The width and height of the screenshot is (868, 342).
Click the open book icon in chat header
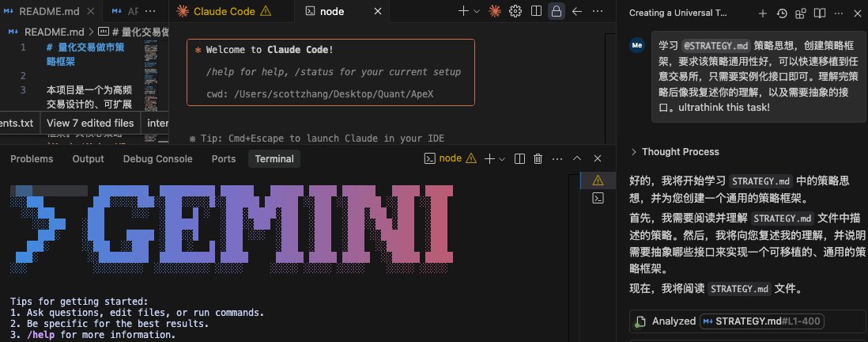pyautogui.click(x=819, y=13)
